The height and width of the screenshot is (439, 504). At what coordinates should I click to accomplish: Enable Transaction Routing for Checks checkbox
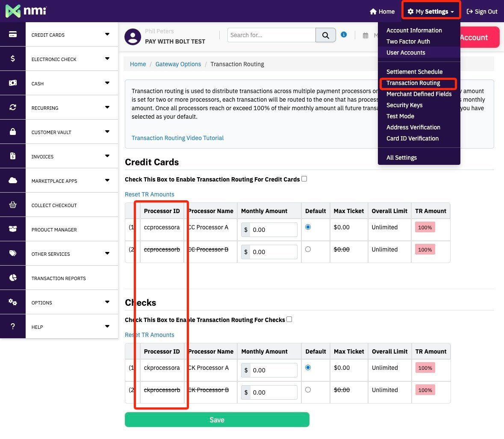tap(289, 319)
